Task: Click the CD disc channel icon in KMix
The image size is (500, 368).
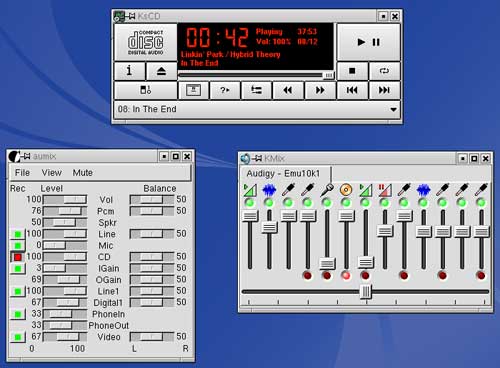Action: point(346,190)
